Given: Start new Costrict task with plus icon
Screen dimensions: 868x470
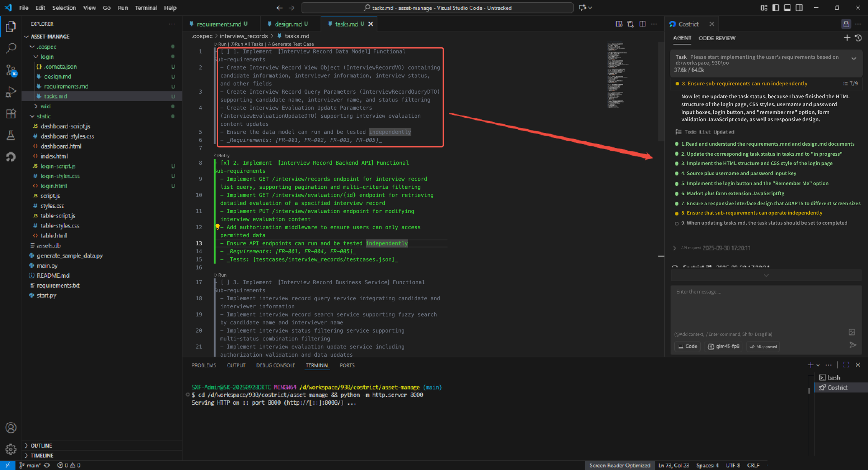Looking at the screenshot, I should click(847, 38).
